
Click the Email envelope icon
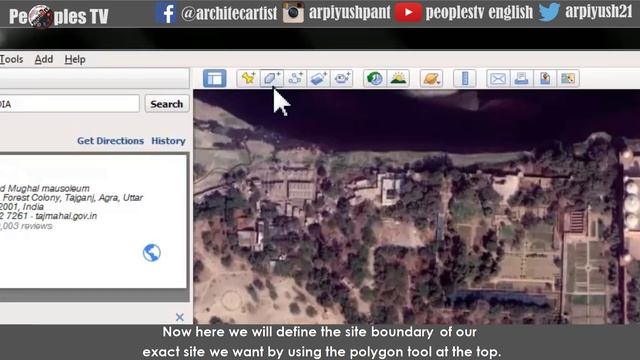[x=498, y=78]
